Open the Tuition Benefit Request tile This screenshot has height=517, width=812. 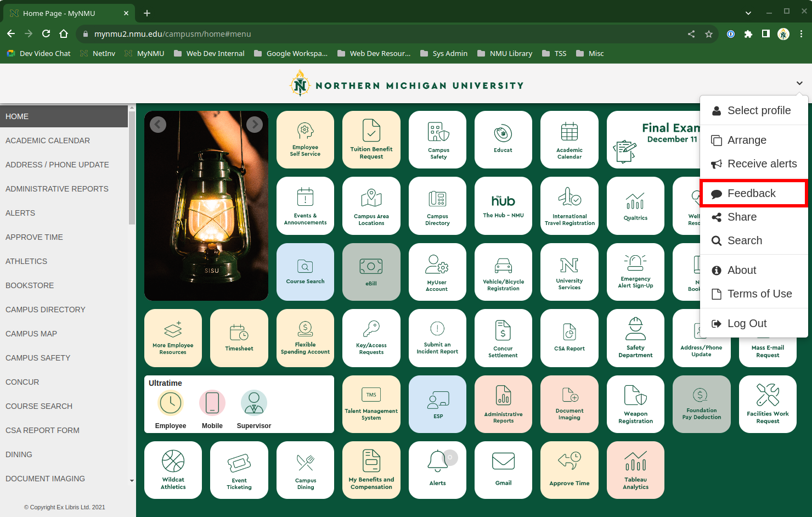(371, 139)
